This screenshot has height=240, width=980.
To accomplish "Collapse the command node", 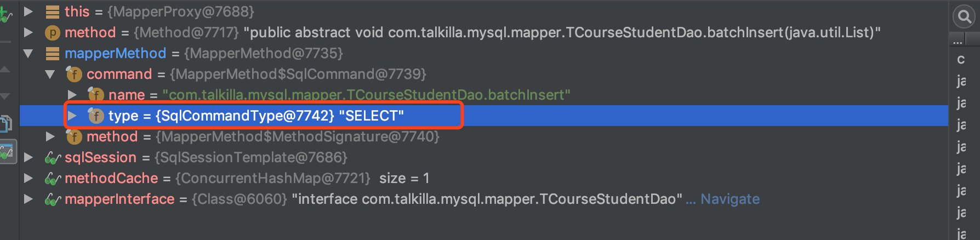I will pyautogui.click(x=50, y=74).
